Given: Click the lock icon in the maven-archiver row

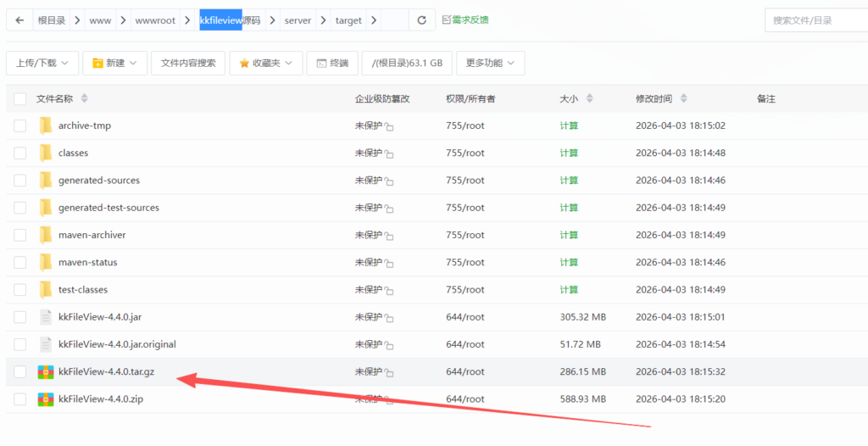Looking at the screenshot, I should (x=389, y=236).
